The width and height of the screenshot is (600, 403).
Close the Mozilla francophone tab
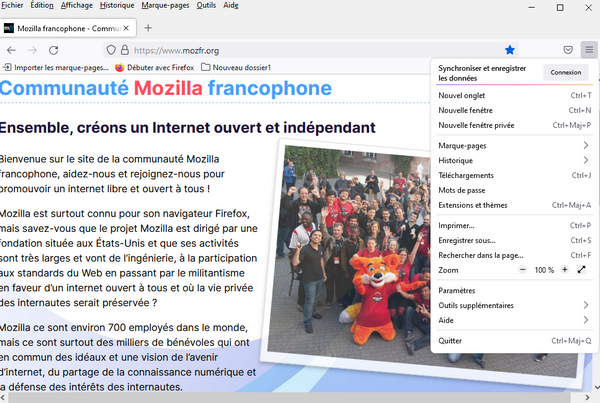coord(126,28)
